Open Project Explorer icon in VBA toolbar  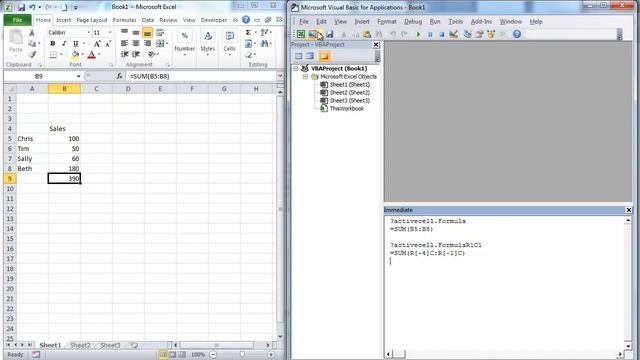[x=468, y=34]
